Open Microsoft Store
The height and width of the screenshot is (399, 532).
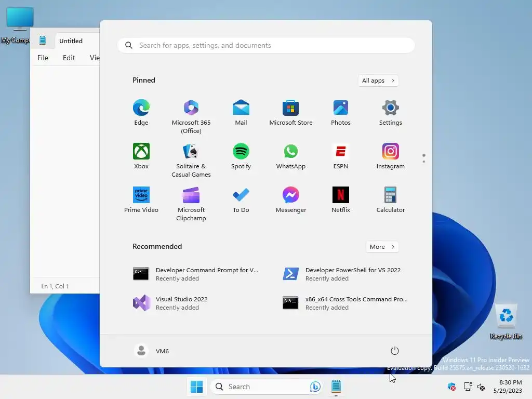(x=291, y=113)
